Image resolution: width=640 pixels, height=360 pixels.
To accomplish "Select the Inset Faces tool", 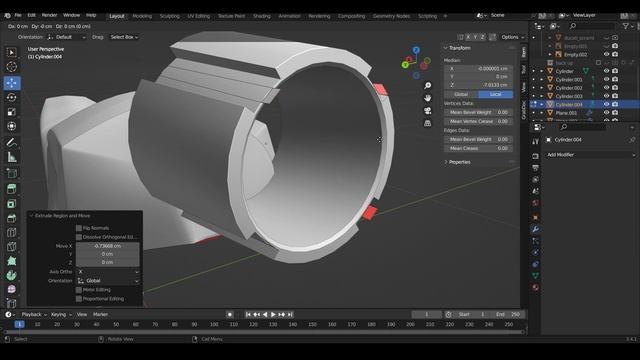I will point(11,203).
